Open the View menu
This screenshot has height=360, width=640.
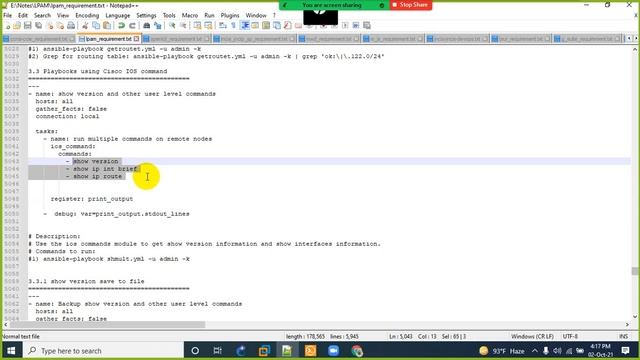coord(63,16)
